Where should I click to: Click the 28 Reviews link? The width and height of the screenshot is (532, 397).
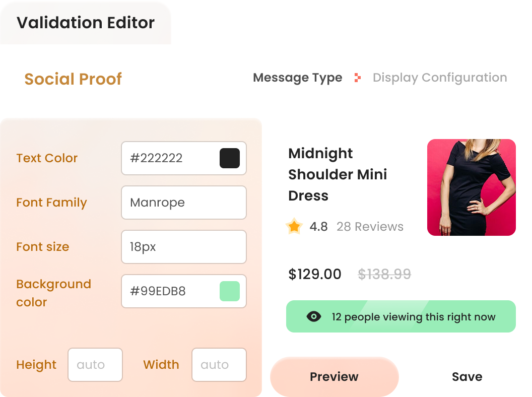coord(370,227)
